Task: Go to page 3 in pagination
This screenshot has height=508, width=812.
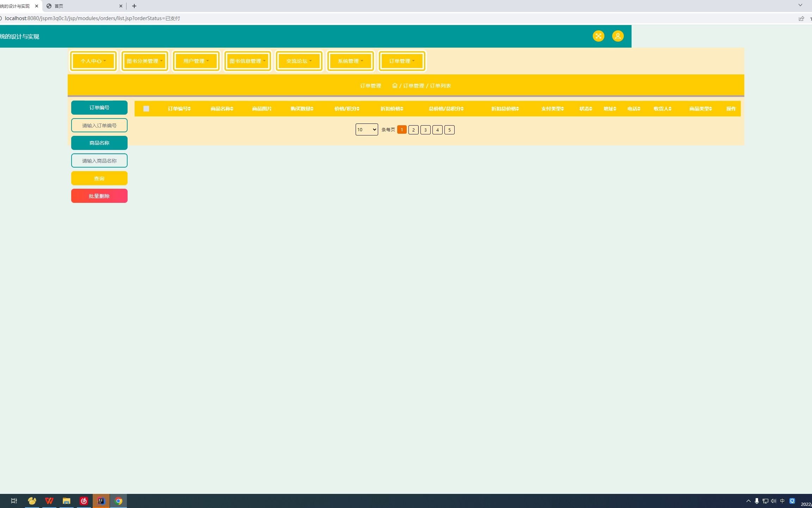Action: (425, 130)
